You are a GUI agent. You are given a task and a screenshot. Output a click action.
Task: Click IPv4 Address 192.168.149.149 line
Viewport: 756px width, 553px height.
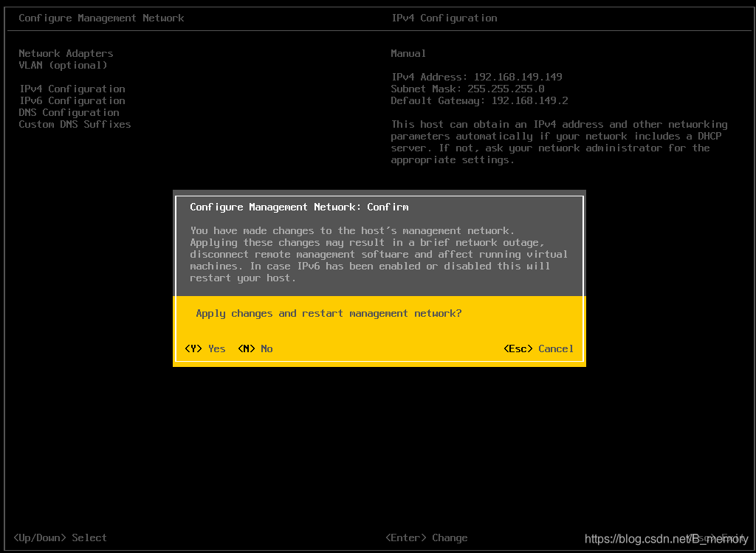476,77
